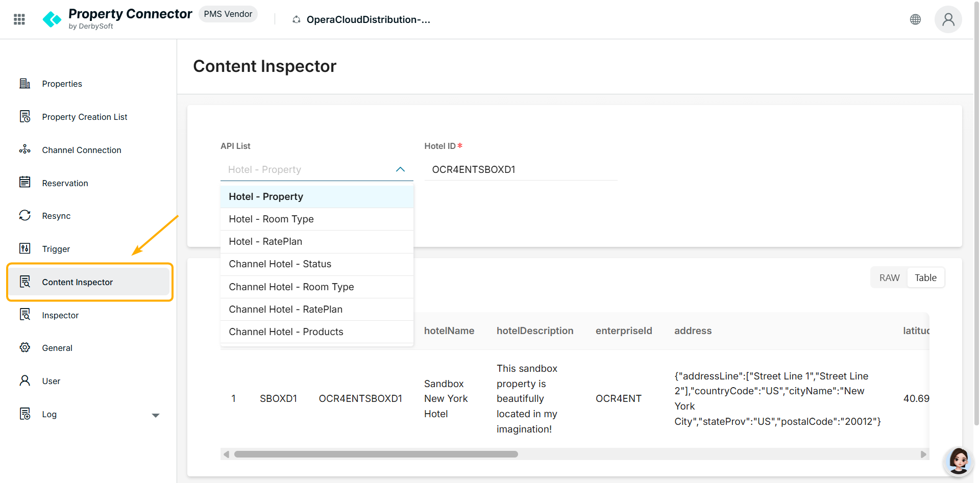Viewport: 980px width, 483px height.
Task: Click the horizontal scrollbar thumb
Action: (x=376, y=454)
